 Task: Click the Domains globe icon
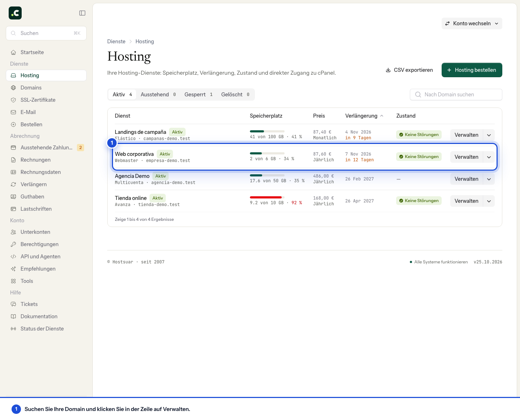13,88
